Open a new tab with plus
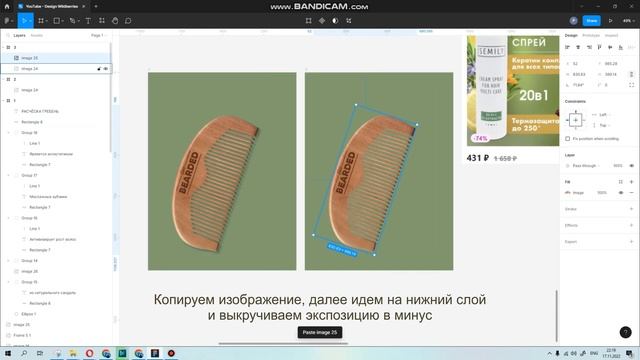 [x=96, y=6]
